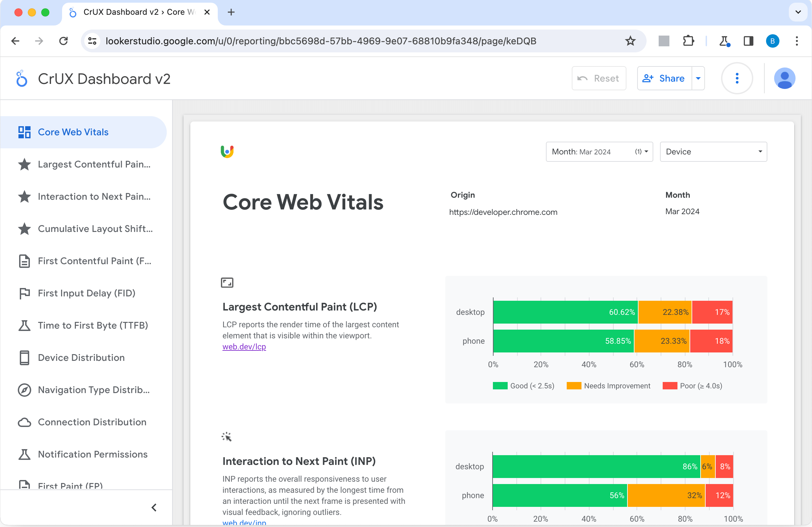Image resolution: width=812 pixels, height=527 pixels.
Task: Open Looker Studio more options menu
Action: [x=737, y=79]
